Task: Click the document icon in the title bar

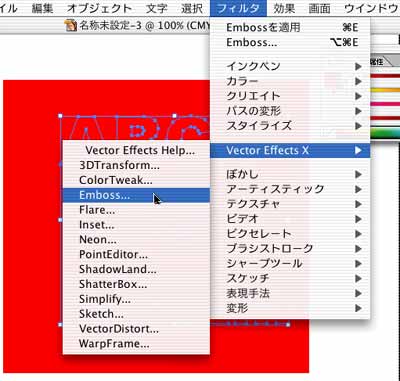Action: tap(71, 26)
